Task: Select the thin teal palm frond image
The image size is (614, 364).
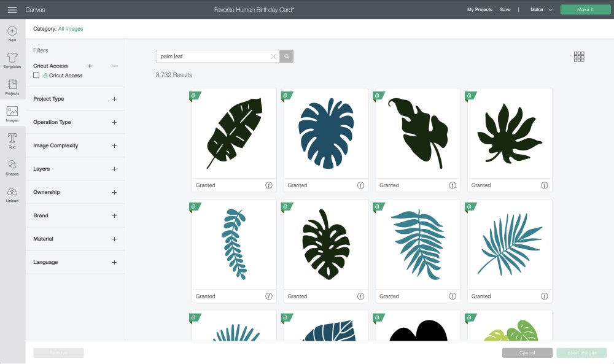Action: [510, 245]
